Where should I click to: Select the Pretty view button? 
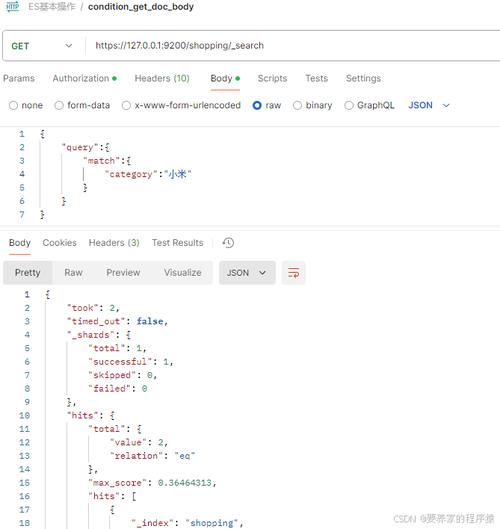28,273
